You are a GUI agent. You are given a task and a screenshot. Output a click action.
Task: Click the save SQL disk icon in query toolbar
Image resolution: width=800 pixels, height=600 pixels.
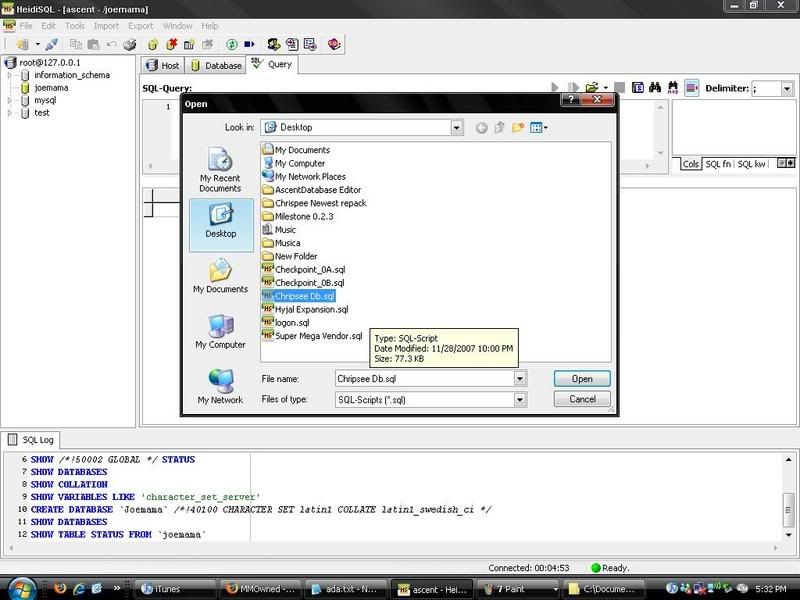coord(638,88)
